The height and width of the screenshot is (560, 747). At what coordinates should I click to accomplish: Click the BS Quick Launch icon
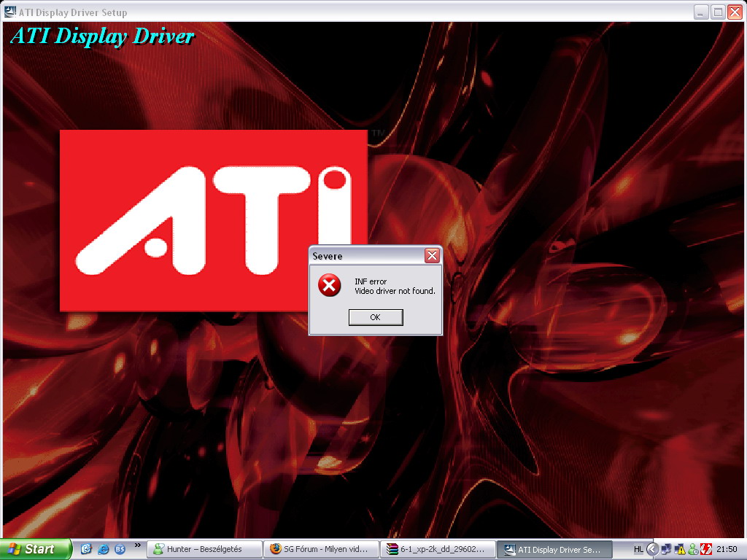(120, 549)
